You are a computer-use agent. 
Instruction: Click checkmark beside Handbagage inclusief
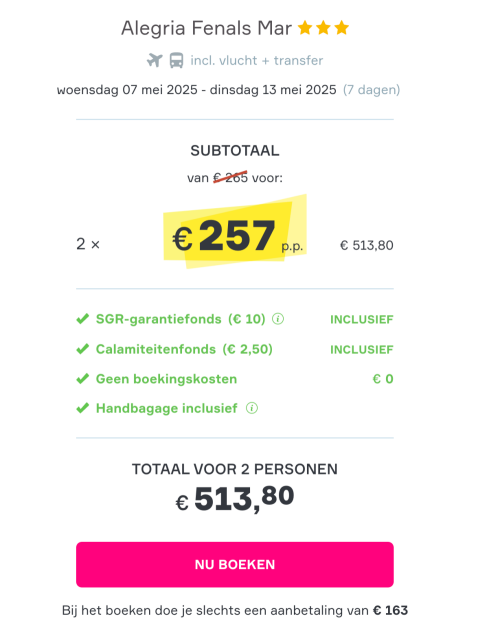[83, 408]
